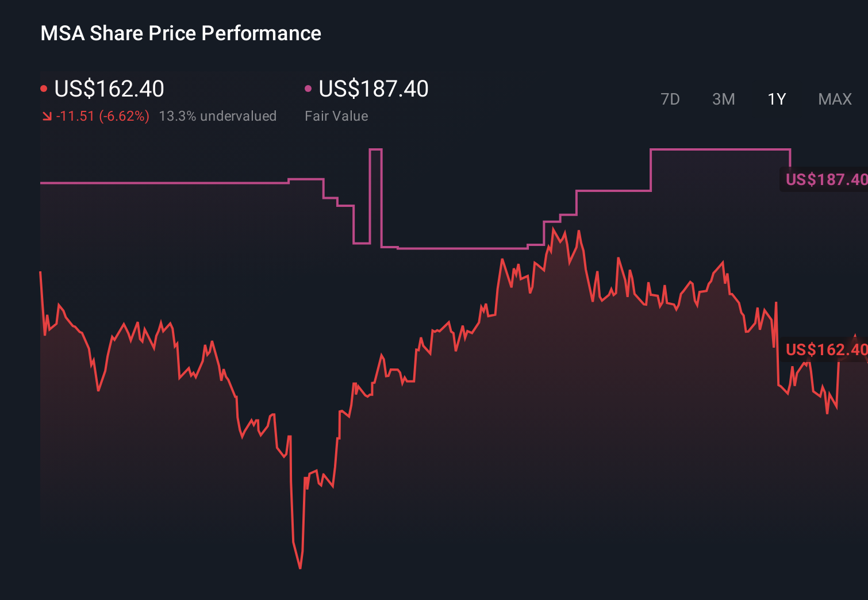Click the red share price legend dot
The image size is (868, 600).
[x=43, y=87]
